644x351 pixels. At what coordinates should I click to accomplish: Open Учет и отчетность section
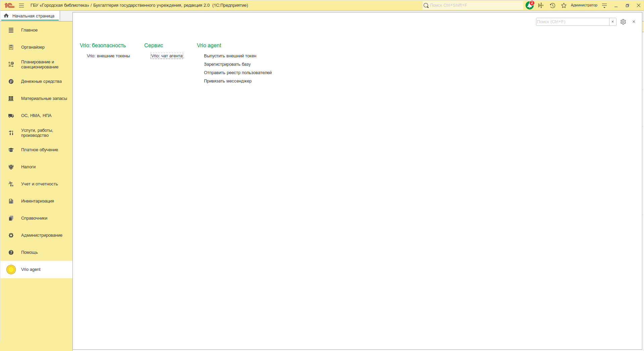tap(36, 184)
